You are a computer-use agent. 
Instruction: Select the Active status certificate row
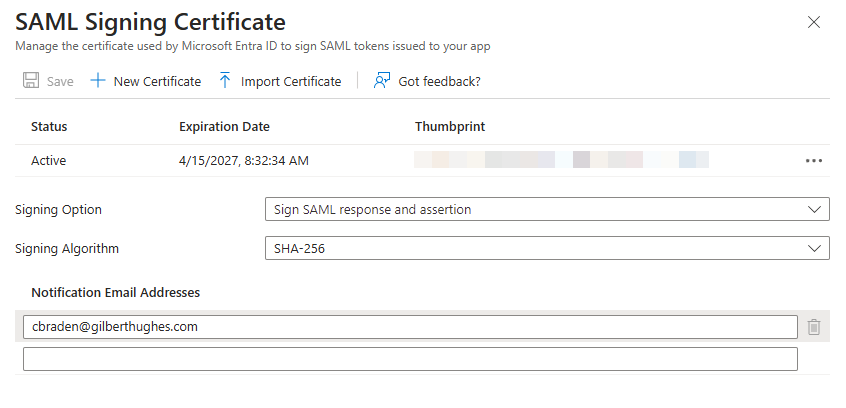click(49, 160)
